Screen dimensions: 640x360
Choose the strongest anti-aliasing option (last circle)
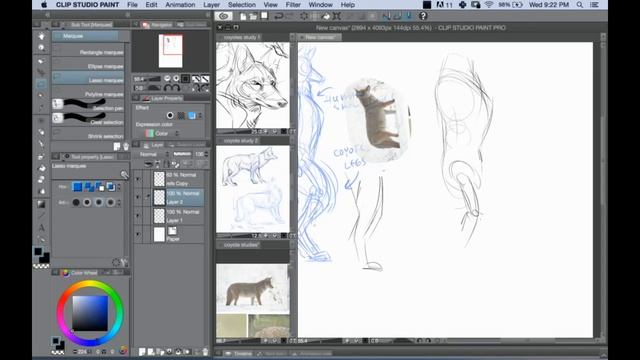pos(111,202)
